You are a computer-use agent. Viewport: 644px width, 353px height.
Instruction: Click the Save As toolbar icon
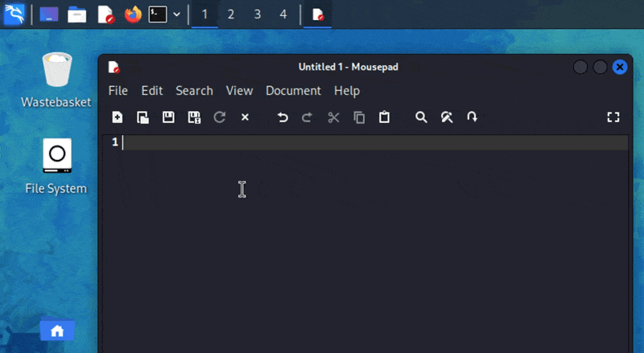pos(194,117)
